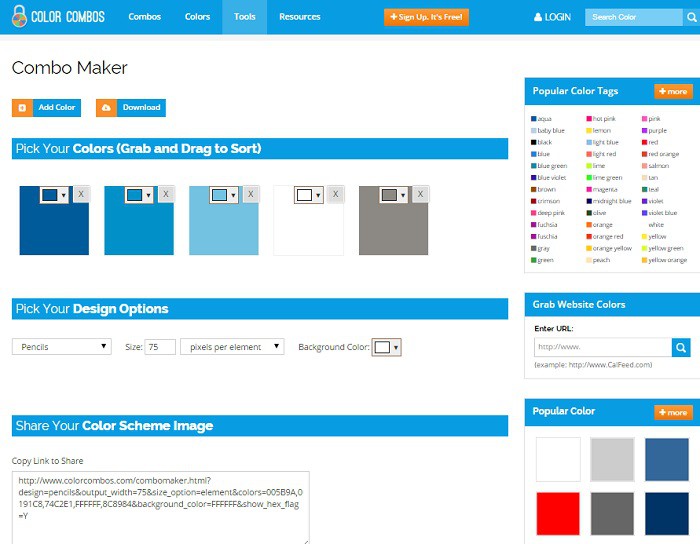
Task: Open the Background Color picker dropdown
Action: [386, 347]
